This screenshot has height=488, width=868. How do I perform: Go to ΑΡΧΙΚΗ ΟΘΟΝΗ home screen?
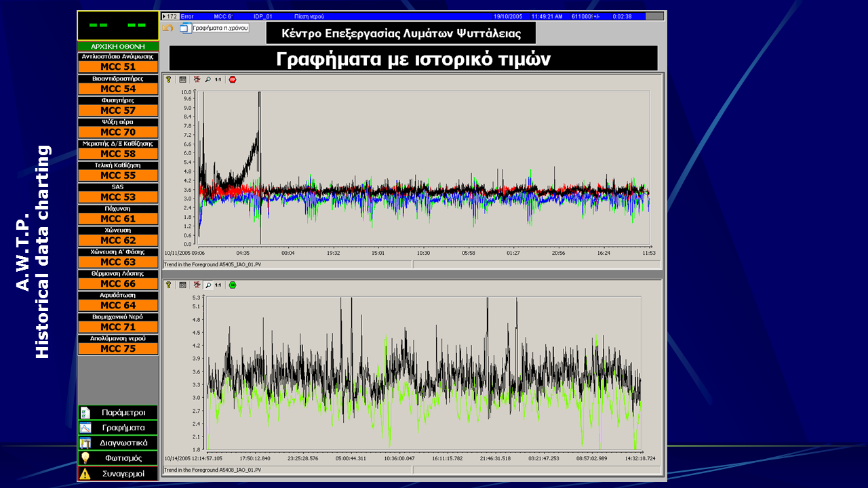point(118,46)
